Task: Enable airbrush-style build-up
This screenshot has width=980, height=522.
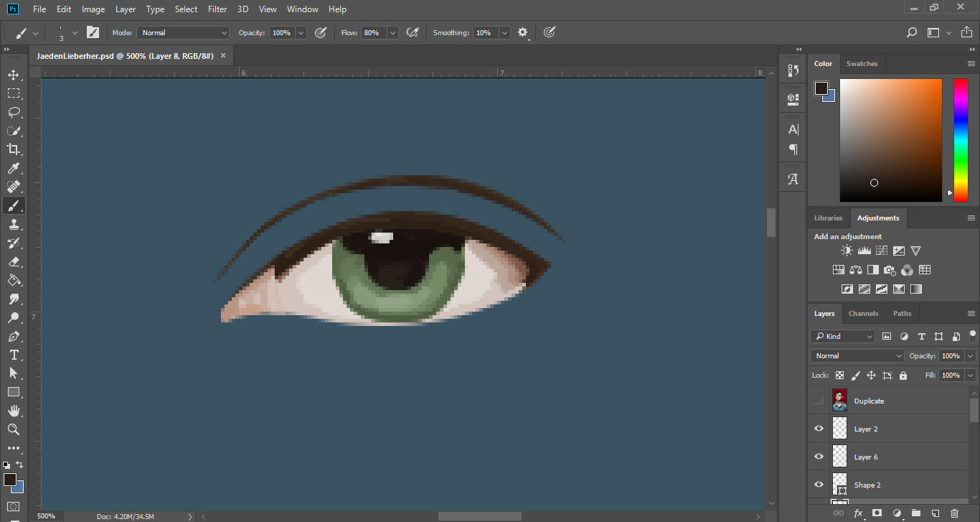Action: [x=412, y=32]
